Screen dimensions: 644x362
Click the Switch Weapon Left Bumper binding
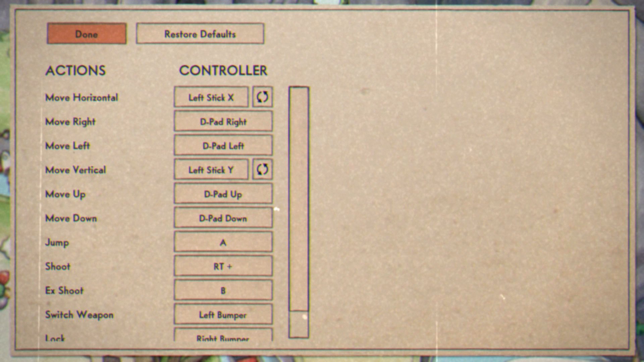[x=222, y=314]
